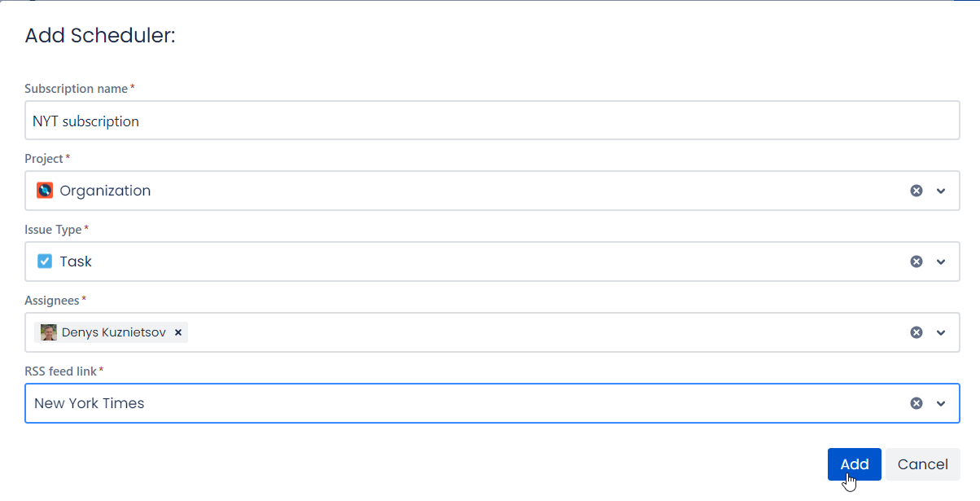Click the Denys Kuznietsov name tag

tap(113, 332)
